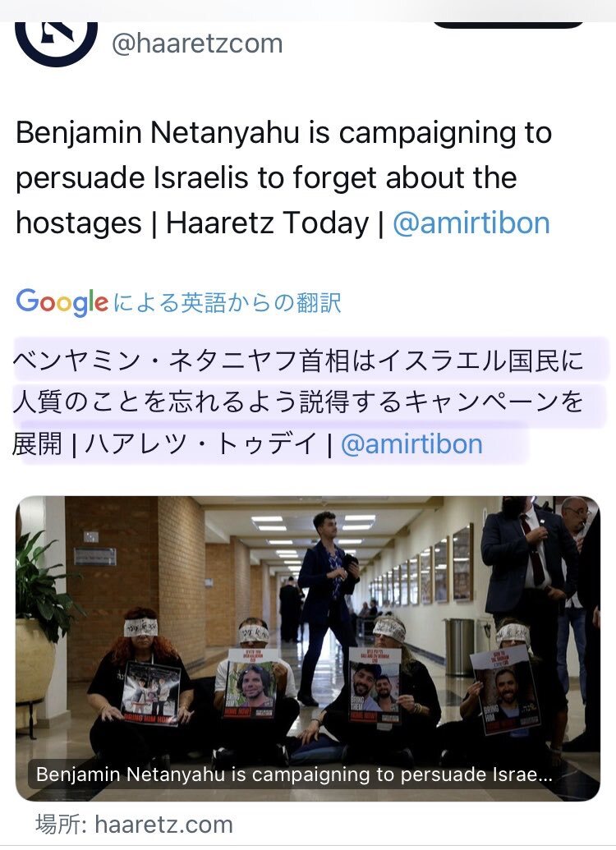Open the 場所: haaretz.com source link
The image size is (616, 850).
134,825
